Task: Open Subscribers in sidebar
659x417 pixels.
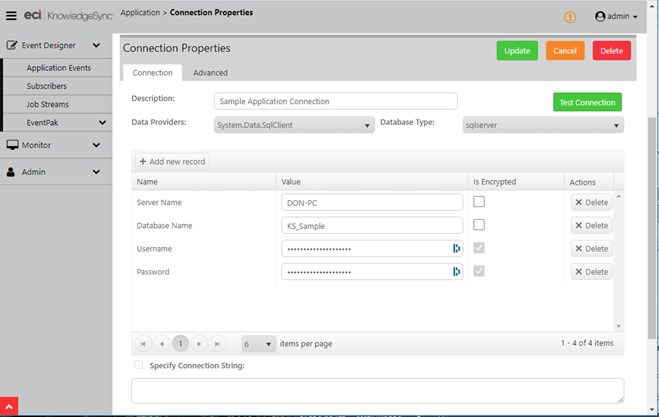Action: point(46,86)
